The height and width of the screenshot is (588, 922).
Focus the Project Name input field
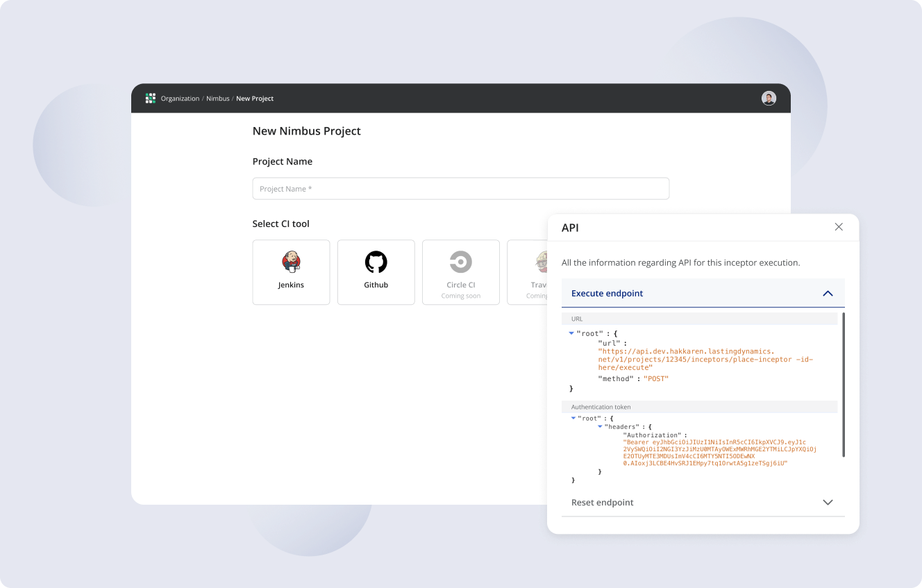pos(460,189)
